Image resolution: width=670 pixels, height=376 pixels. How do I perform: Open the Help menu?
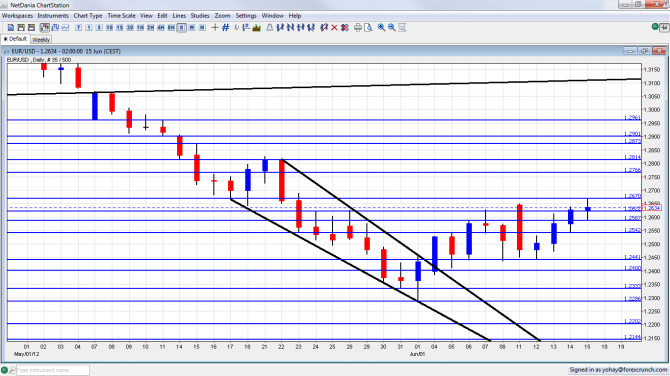pos(295,15)
